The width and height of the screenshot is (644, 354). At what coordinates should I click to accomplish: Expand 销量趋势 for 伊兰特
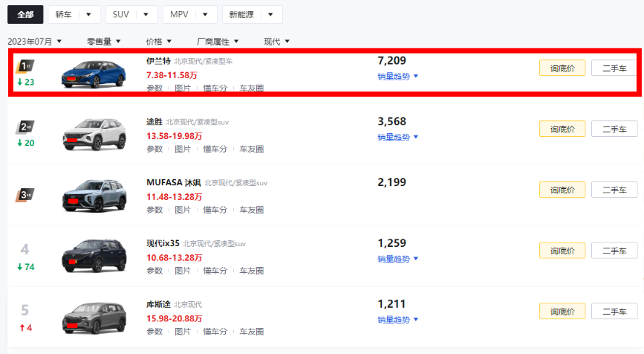[x=397, y=77]
